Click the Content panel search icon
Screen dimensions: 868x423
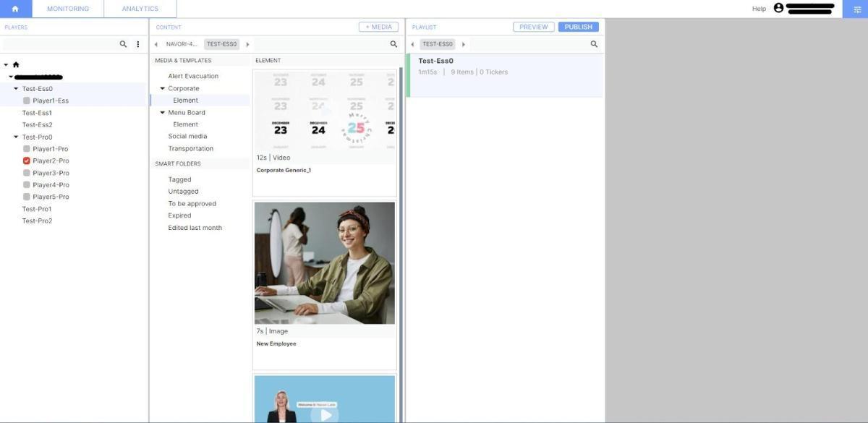pyautogui.click(x=393, y=44)
